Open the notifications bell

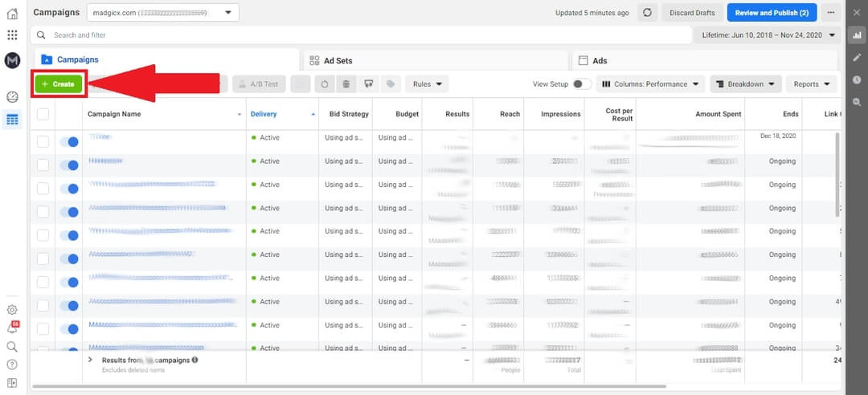pos(12,328)
